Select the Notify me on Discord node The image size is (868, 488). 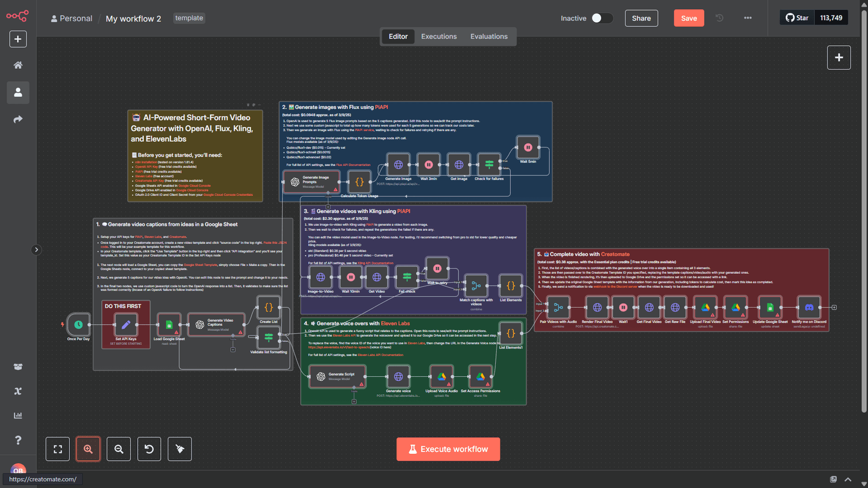(x=809, y=307)
